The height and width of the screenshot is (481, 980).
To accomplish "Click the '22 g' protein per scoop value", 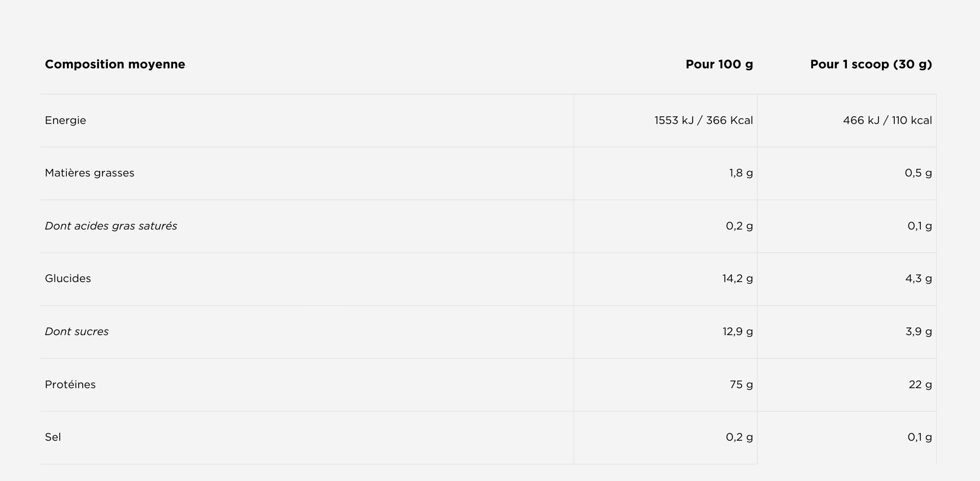I will coord(920,385).
